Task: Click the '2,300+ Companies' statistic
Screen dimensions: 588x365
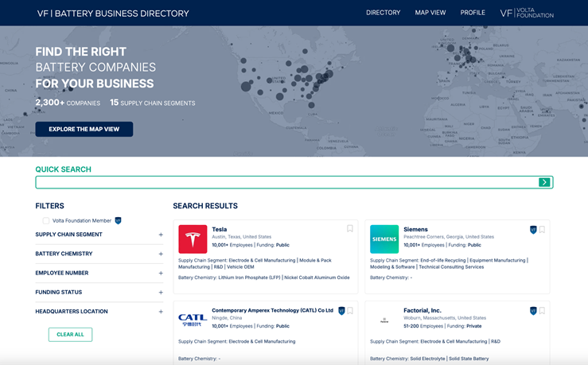Action: [68, 103]
